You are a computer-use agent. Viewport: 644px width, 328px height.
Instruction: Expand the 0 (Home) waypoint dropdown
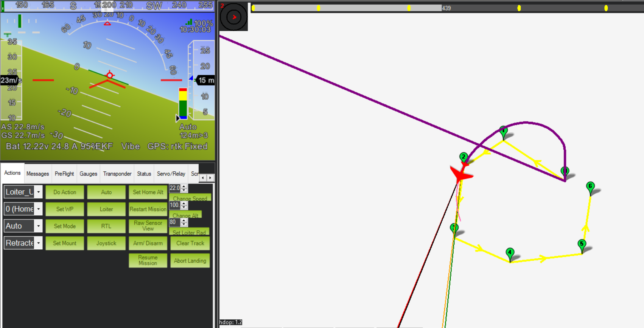click(x=38, y=209)
